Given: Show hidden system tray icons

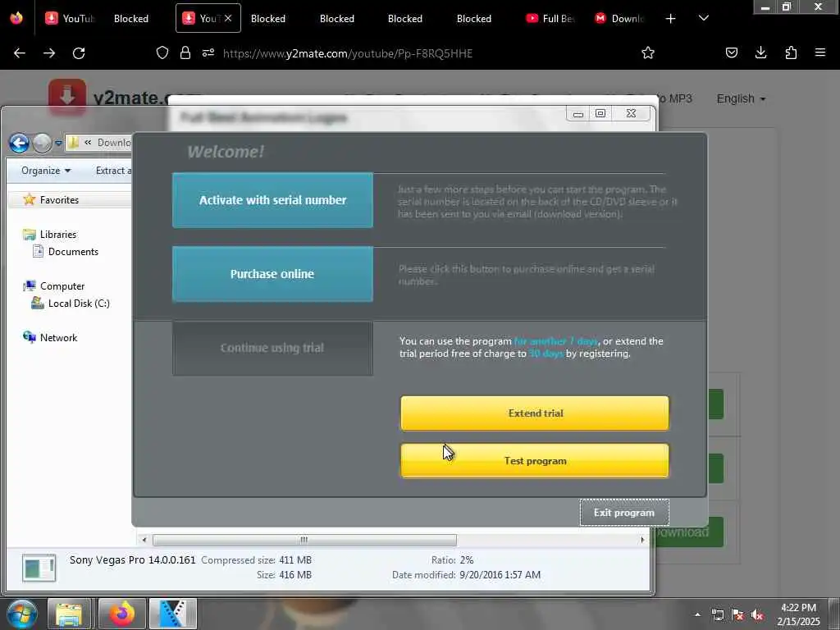Looking at the screenshot, I should click(x=697, y=614).
